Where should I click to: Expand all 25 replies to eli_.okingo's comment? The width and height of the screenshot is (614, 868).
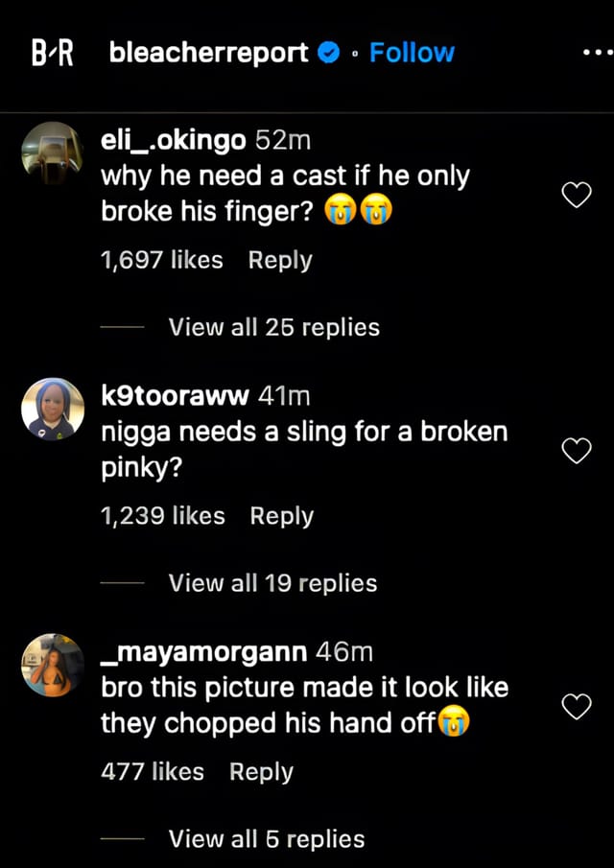274,326
